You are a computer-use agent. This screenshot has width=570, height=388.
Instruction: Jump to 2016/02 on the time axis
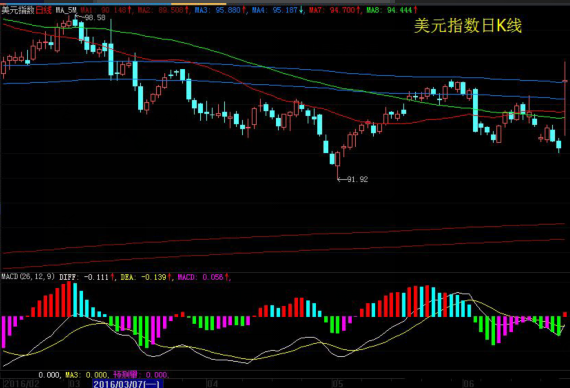[x=21, y=384]
